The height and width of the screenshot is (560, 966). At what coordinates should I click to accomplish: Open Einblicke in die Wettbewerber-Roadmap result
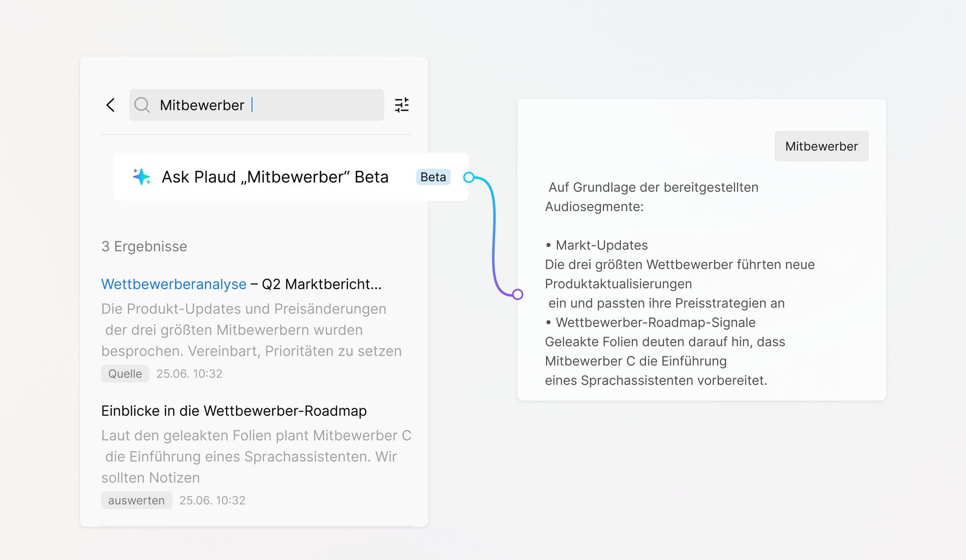tap(234, 411)
